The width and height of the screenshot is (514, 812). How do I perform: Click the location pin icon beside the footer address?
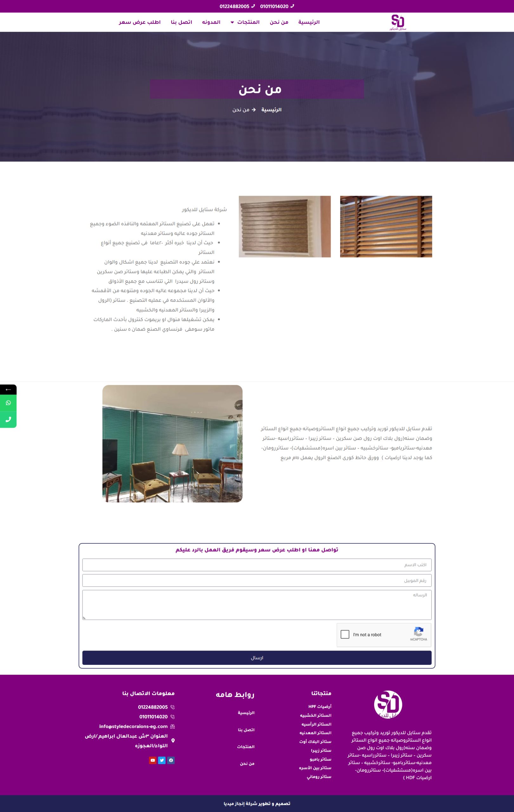click(173, 741)
